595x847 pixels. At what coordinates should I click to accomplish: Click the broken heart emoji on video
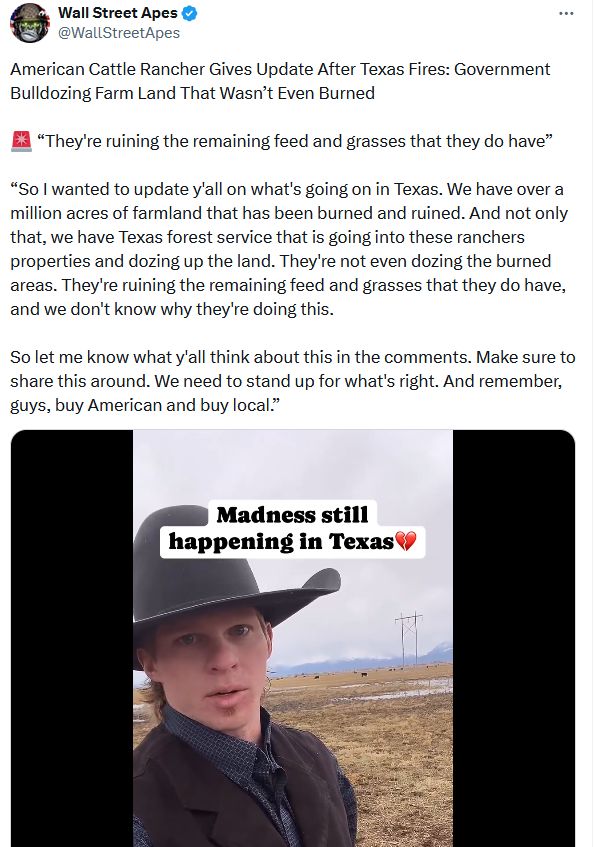point(406,541)
